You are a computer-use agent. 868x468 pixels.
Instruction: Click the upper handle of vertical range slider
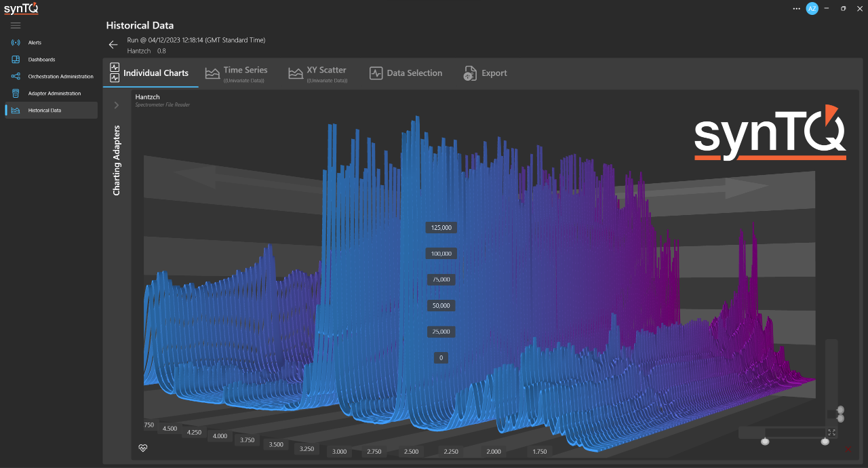click(x=841, y=410)
